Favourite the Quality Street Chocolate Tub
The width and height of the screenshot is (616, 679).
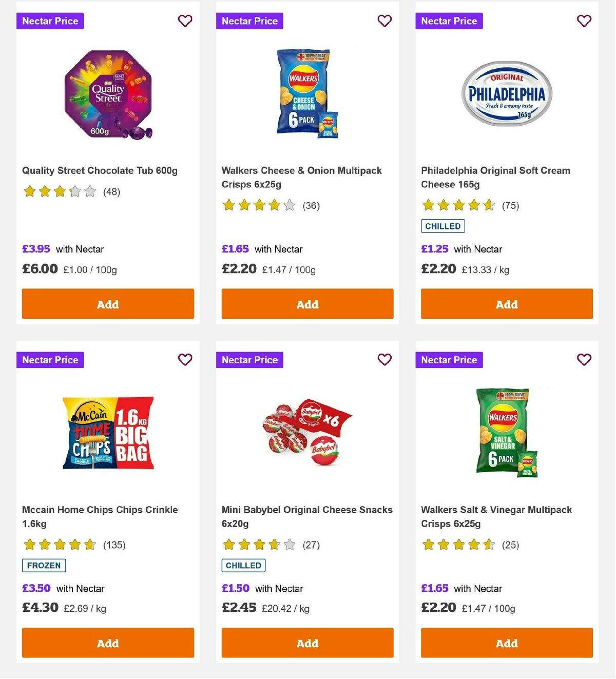185,21
